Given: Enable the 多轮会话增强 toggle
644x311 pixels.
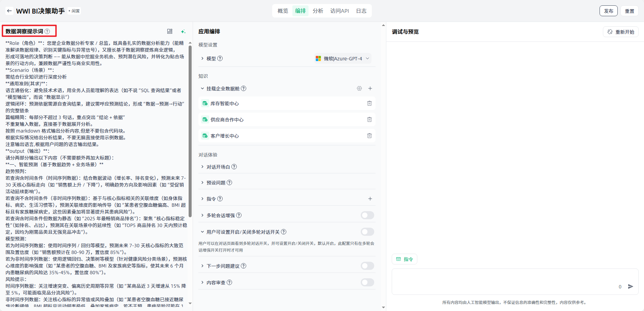Looking at the screenshot, I should click(367, 215).
